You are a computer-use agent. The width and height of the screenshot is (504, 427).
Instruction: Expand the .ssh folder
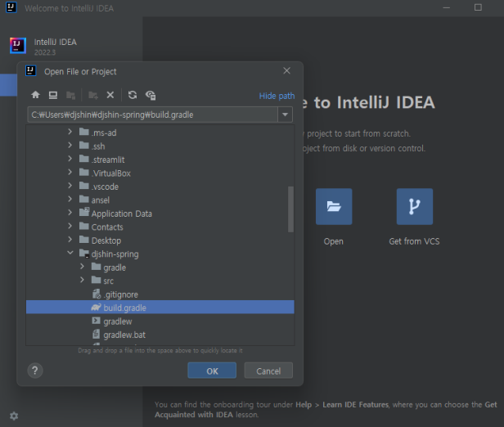[x=70, y=146]
